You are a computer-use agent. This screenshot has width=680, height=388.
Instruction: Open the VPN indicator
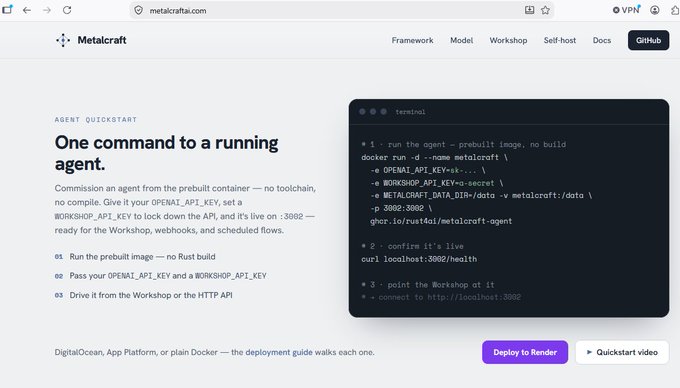click(x=626, y=10)
